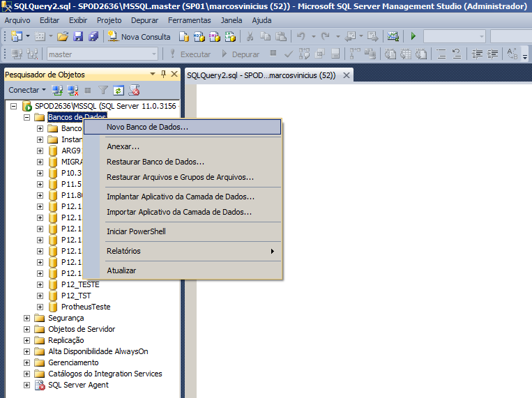This screenshot has width=532, height=398.
Task: Click the Save disk icon
Action: pos(78,36)
